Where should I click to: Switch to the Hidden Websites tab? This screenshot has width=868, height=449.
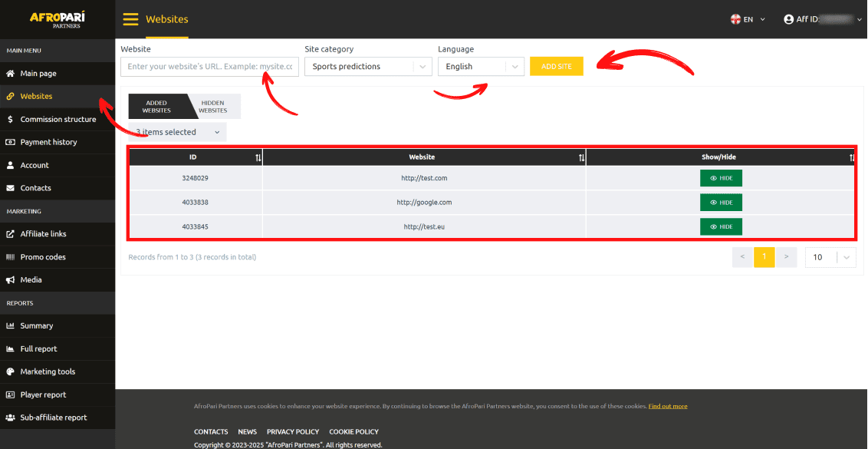[x=214, y=107]
